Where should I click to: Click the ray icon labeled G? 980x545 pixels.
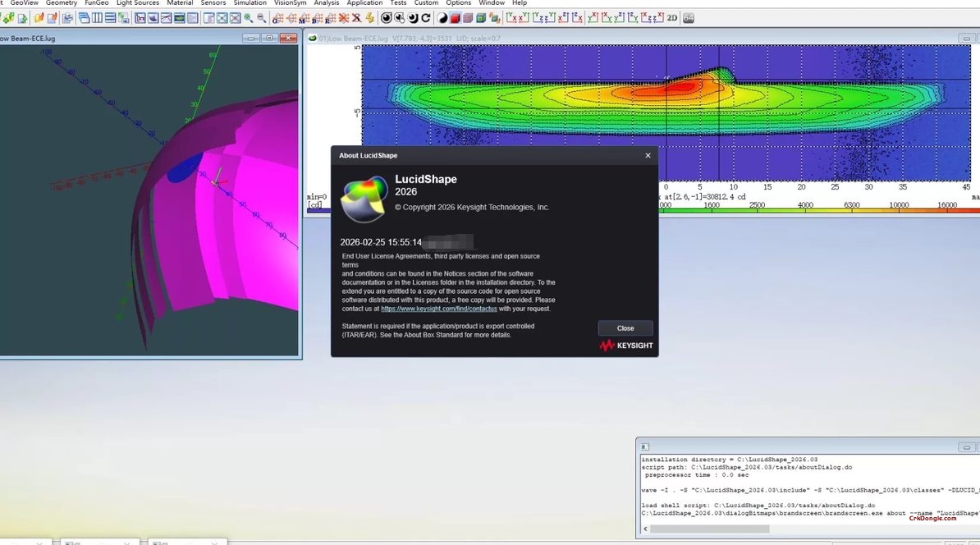coord(278,18)
